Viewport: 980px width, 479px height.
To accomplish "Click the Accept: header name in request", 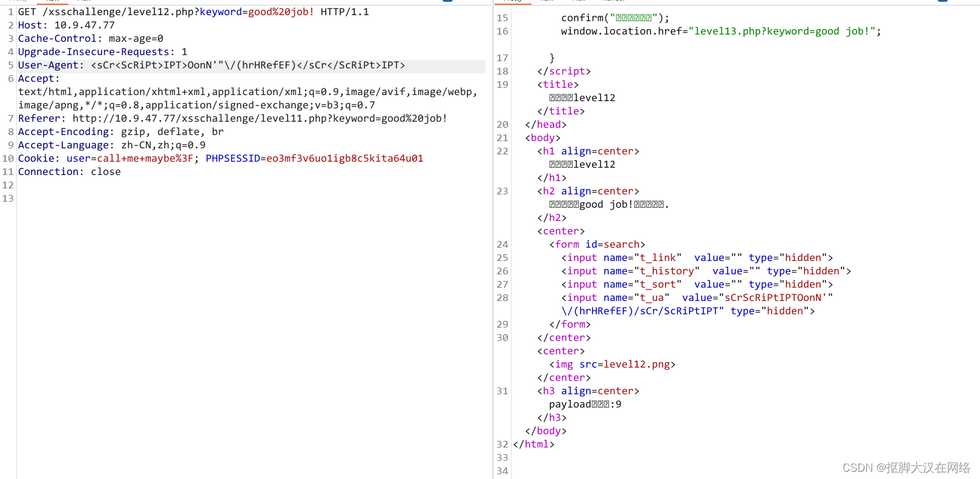I will (x=39, y=79).
